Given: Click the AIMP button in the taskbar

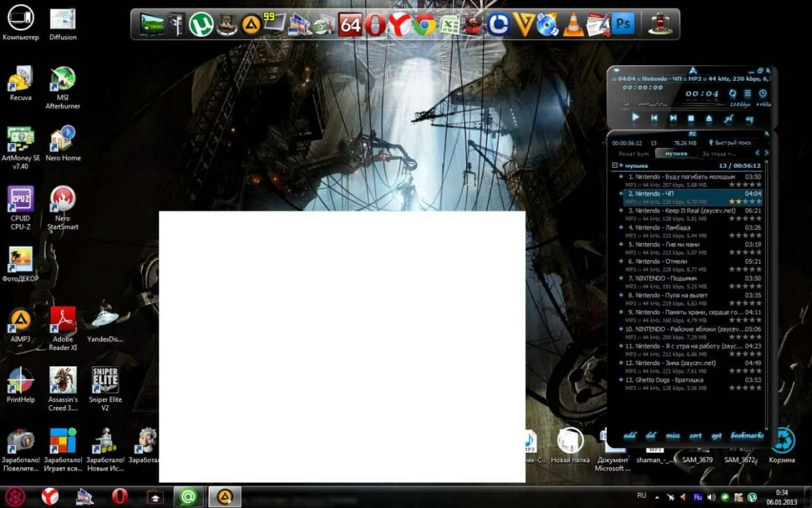Looking at the screenshot, I should pos(225,497).
